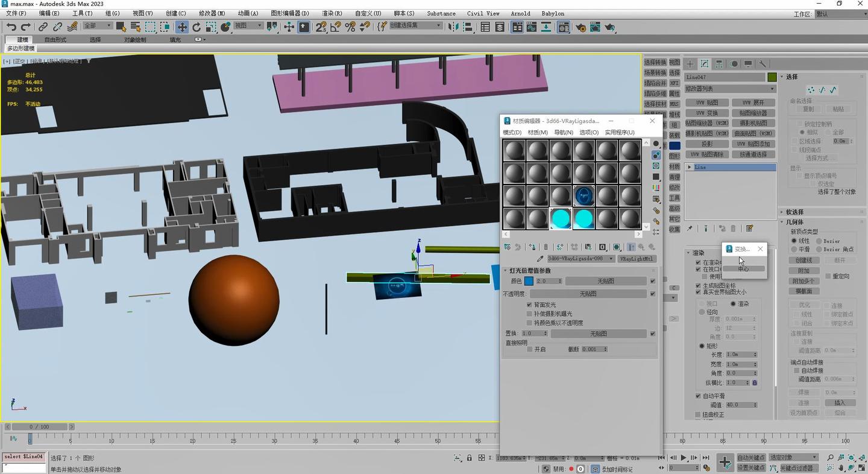This screenshot has width=868, height=474.
Task: Click the 附加 button
Action: [804, 271]
